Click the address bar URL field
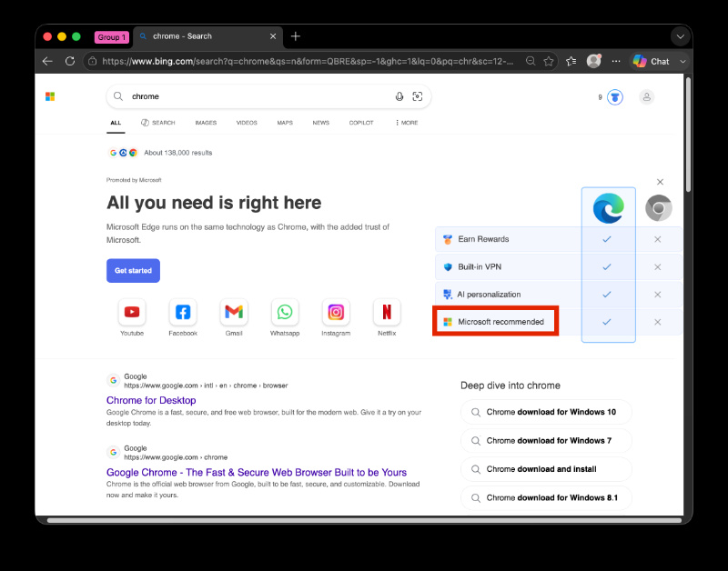 [308, 61]
